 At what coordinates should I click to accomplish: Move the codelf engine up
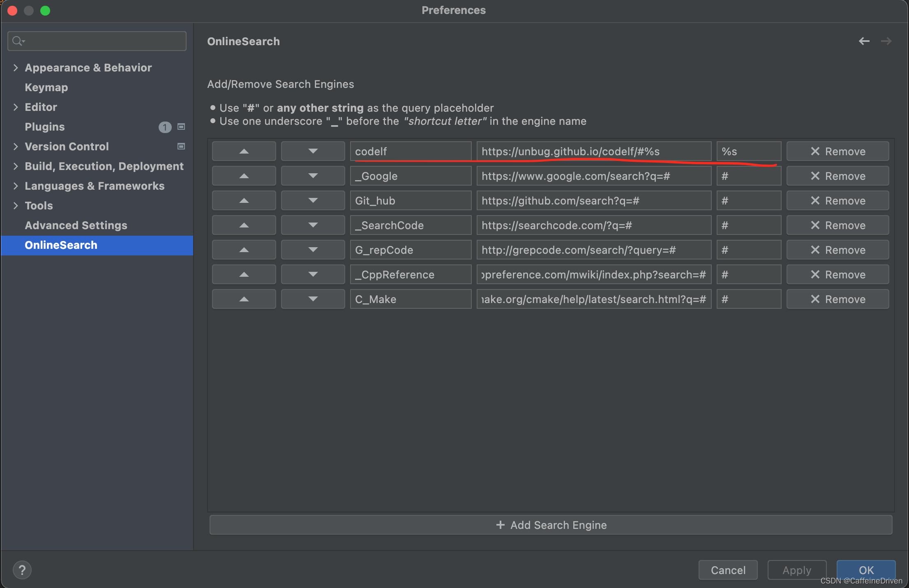pyautogui.click(x=244, y=151)
